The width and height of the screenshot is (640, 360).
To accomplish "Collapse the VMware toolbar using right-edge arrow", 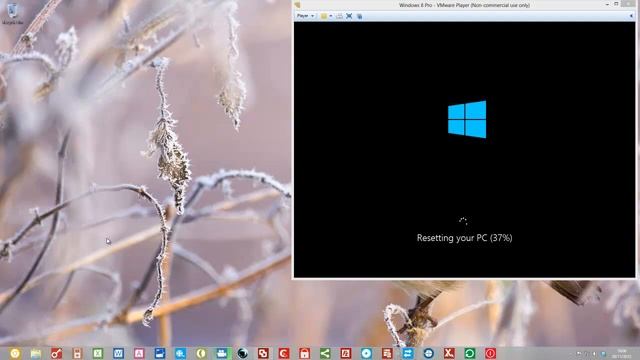I will (631, 16).
